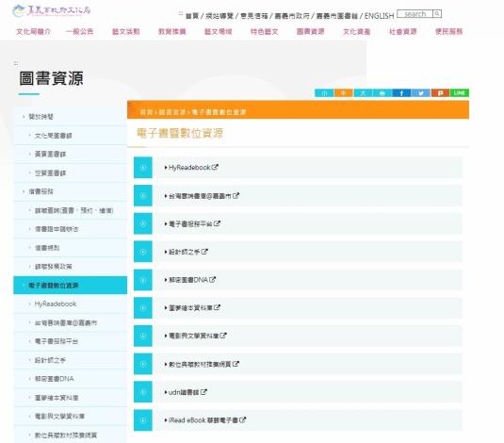Click the Cultural Affairs Bureau logo
504x443 pixels.
52,10
